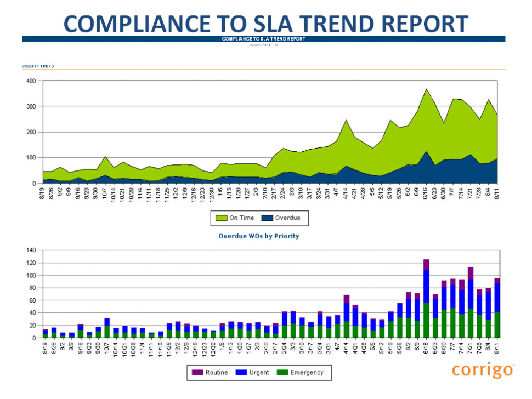Click the blue banner 'COMPLIANCE TO SLA TREND REPORT' text
This screenshot has height=399, width=532.
264,39
